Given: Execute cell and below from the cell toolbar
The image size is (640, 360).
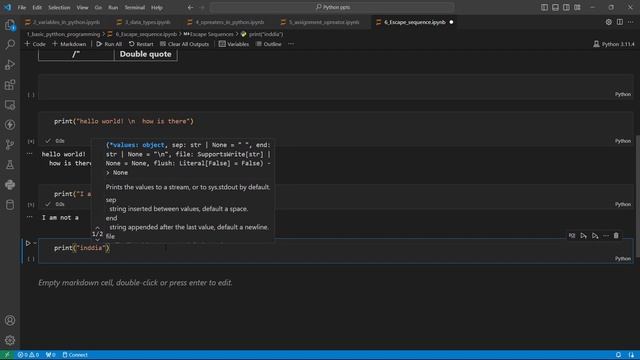Looking at the screenshot, I should click(595, 236).
